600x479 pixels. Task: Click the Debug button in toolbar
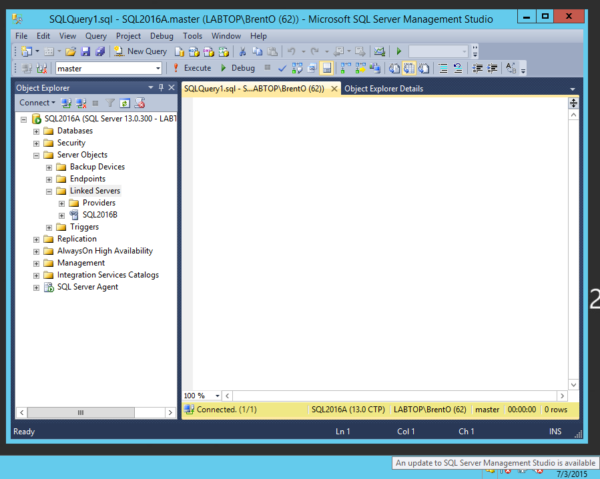coord(238,68)
